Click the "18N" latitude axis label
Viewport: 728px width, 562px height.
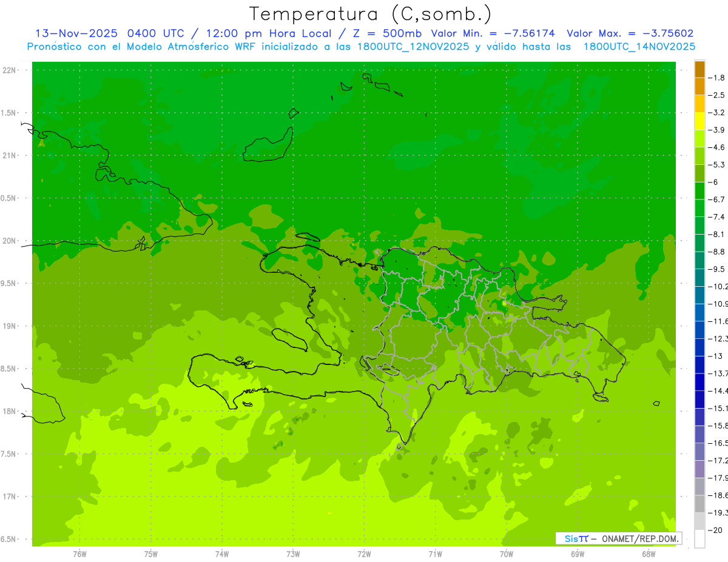tap(10, 411)
